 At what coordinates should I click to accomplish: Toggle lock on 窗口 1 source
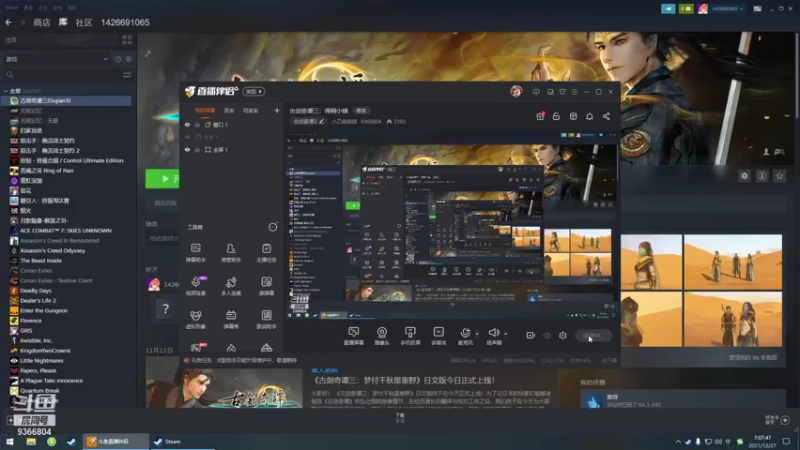click(x=197, y=124)
